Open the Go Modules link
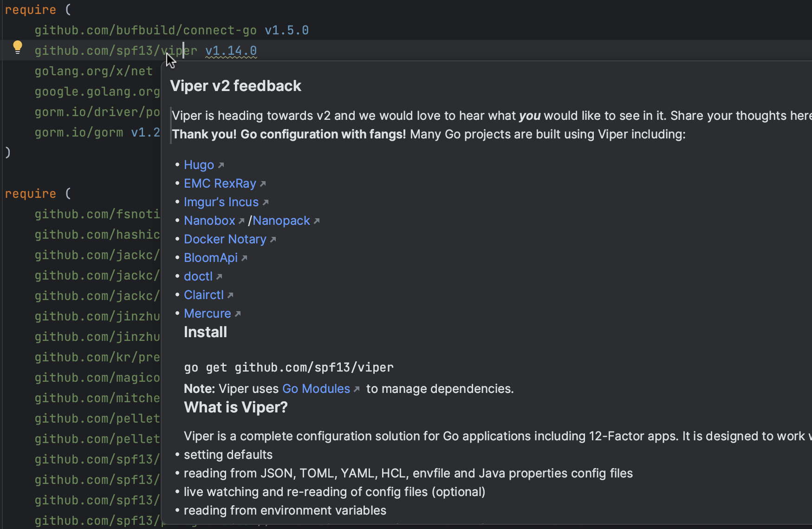812x529 pixels. [x=316, y=389]
